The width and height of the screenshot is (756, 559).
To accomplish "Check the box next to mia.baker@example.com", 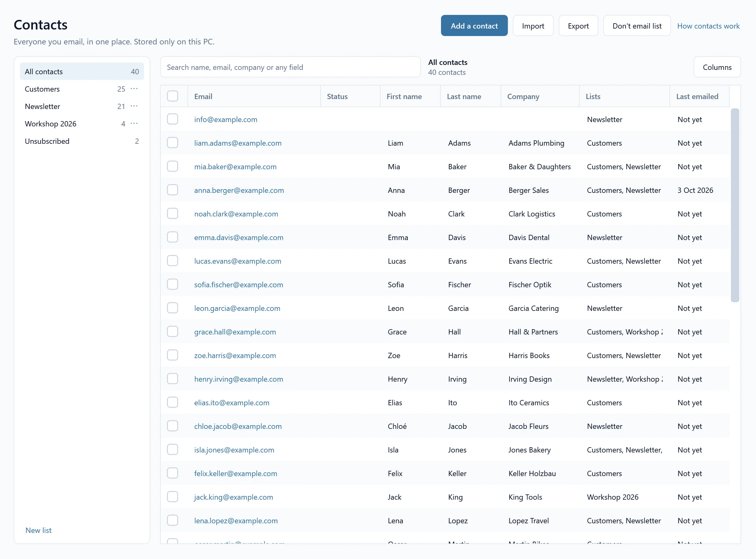I will [x=173, y=166].
